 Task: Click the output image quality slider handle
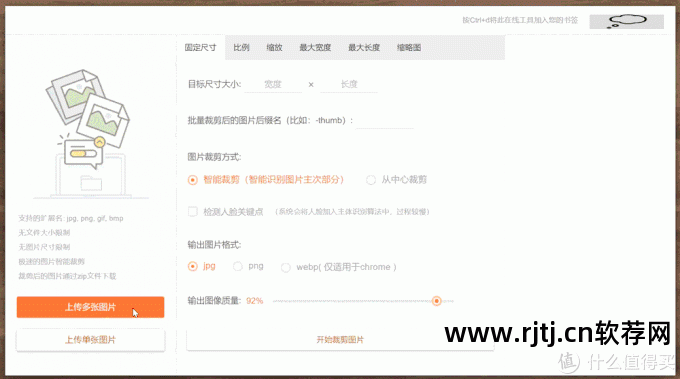437,301
